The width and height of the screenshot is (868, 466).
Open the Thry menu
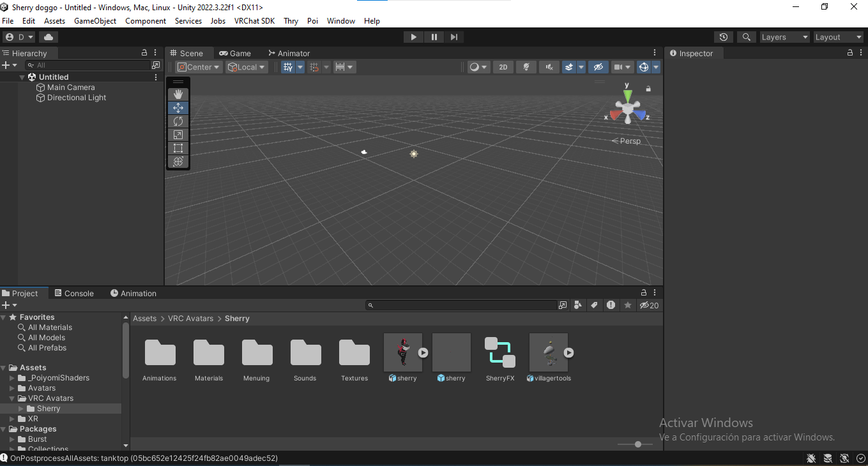click(x=291, y=21)
